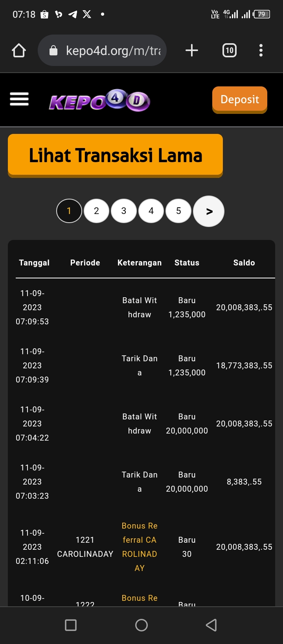Open new tab with plus icon
The height and width of the screenshot is (644, 283).
[x=191, y=51]
